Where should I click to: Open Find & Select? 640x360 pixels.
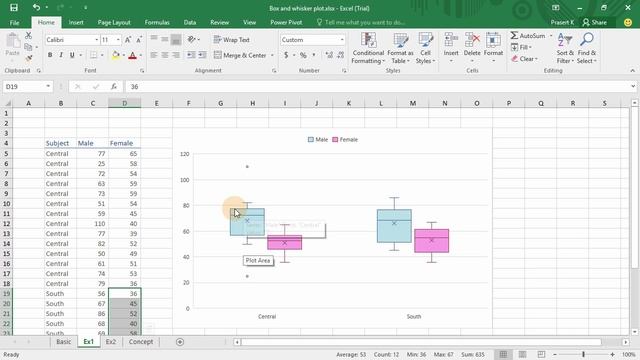[x=587, y=49]
